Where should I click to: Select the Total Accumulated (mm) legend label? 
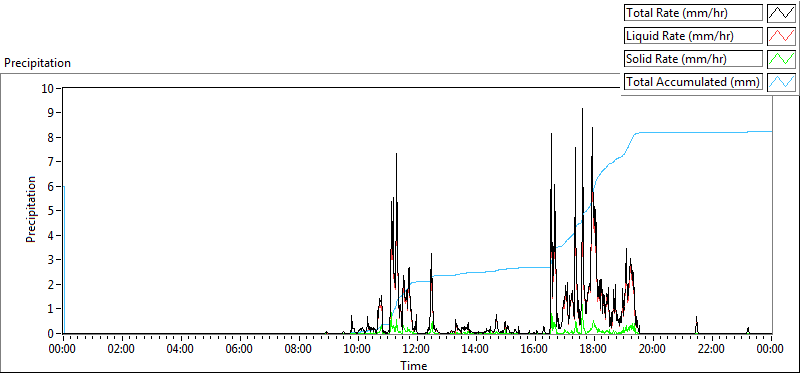click(x=693, y=82)
